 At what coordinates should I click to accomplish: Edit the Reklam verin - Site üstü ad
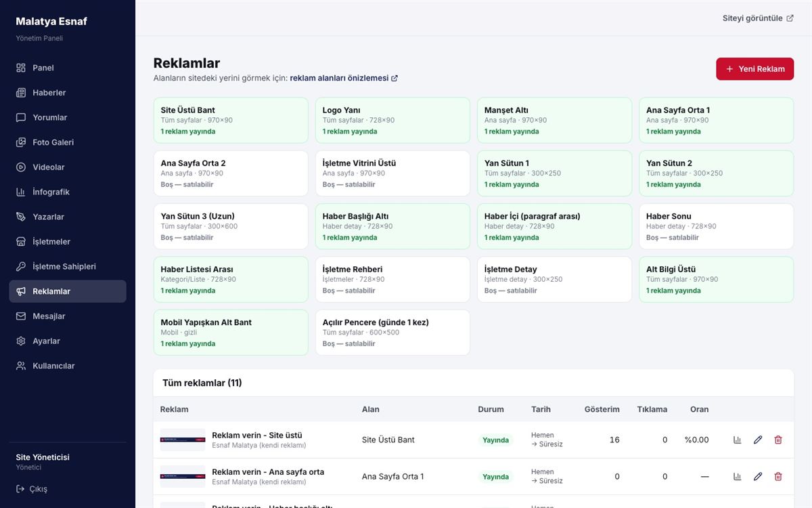758,440
